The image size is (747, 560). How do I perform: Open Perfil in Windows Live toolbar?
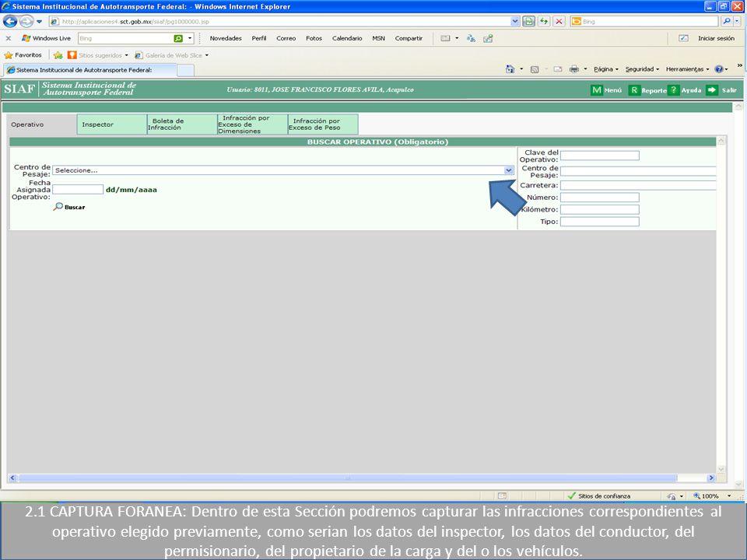click(258, 38)
